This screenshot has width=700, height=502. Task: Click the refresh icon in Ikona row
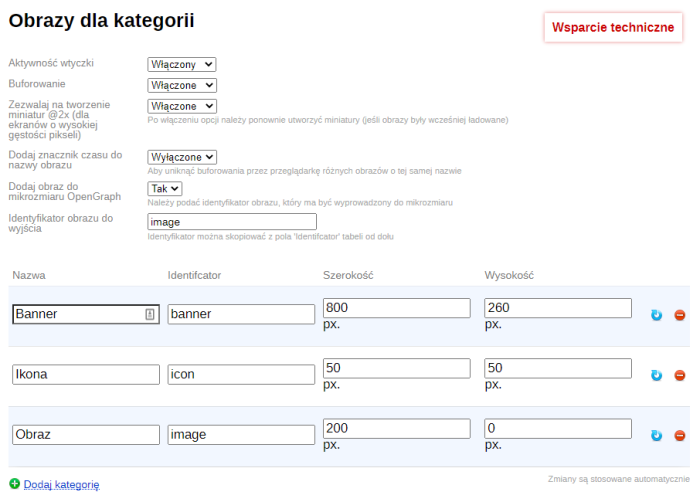[x=657, y=375]
